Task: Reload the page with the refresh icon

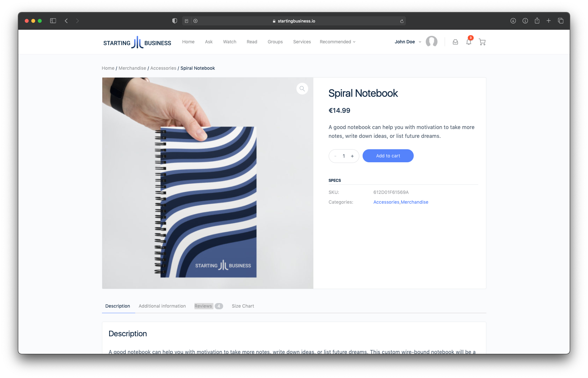Action: 402,21
